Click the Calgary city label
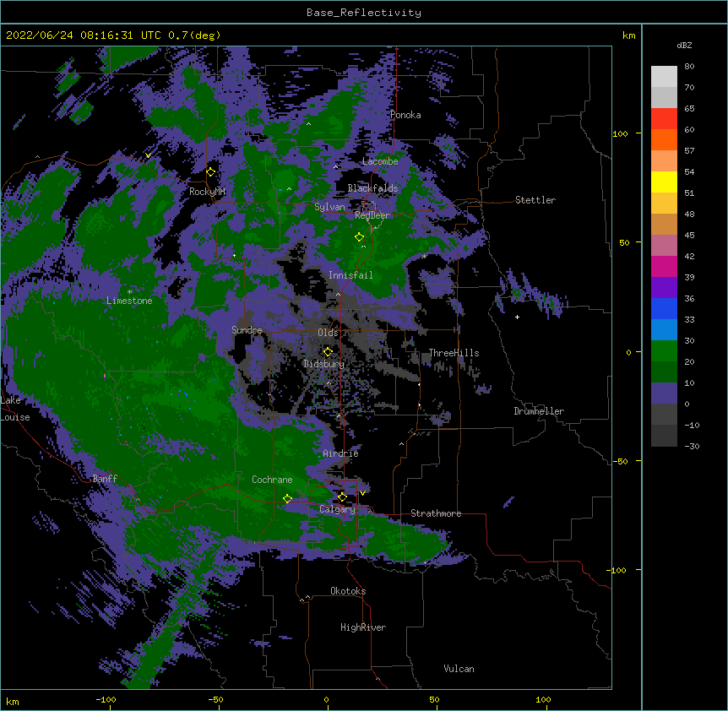Viewport: 728px width, 711px height. tap(337, 509)
